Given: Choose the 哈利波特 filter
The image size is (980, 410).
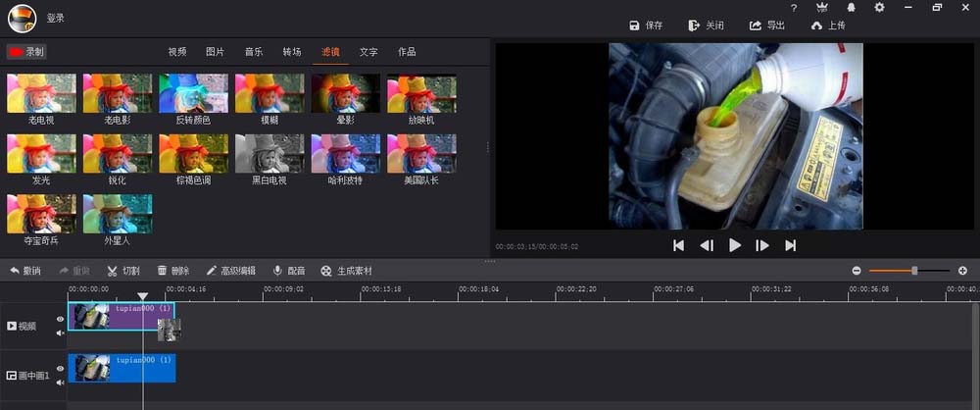Looking at the screenshot, I should click(346, 153).
